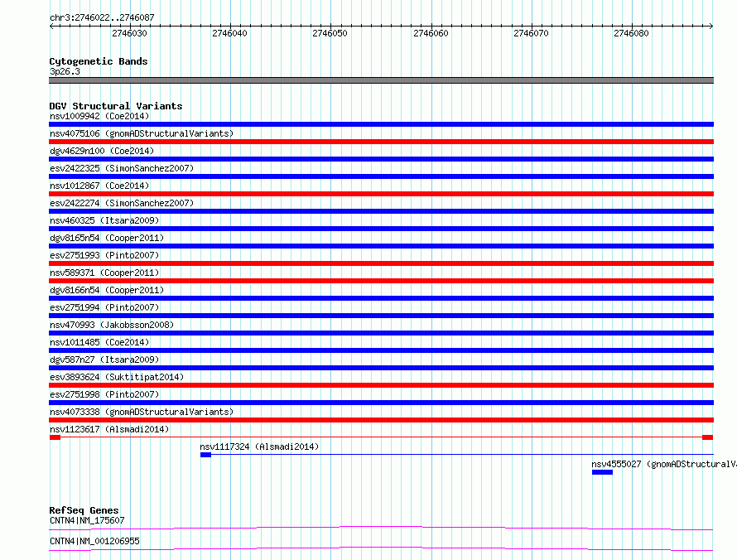
Task: Open esv2751994 (Pinto2007) variant label
Action: 104,307
